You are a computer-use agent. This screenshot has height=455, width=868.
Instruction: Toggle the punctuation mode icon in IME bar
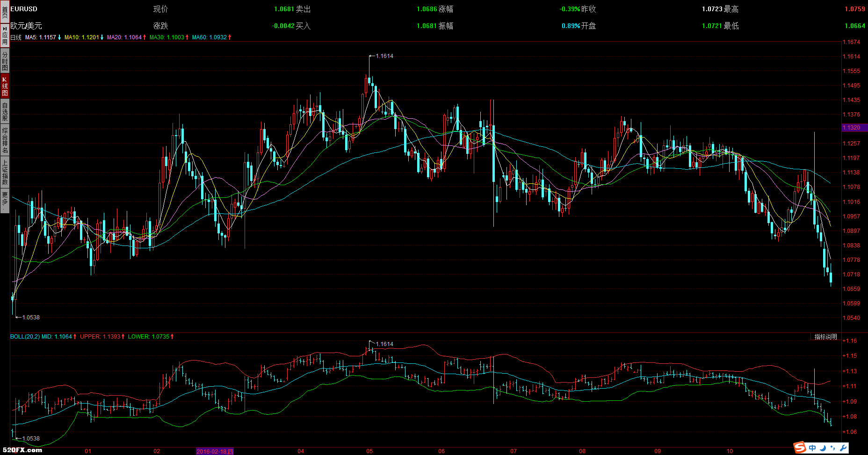coord(833,448)
